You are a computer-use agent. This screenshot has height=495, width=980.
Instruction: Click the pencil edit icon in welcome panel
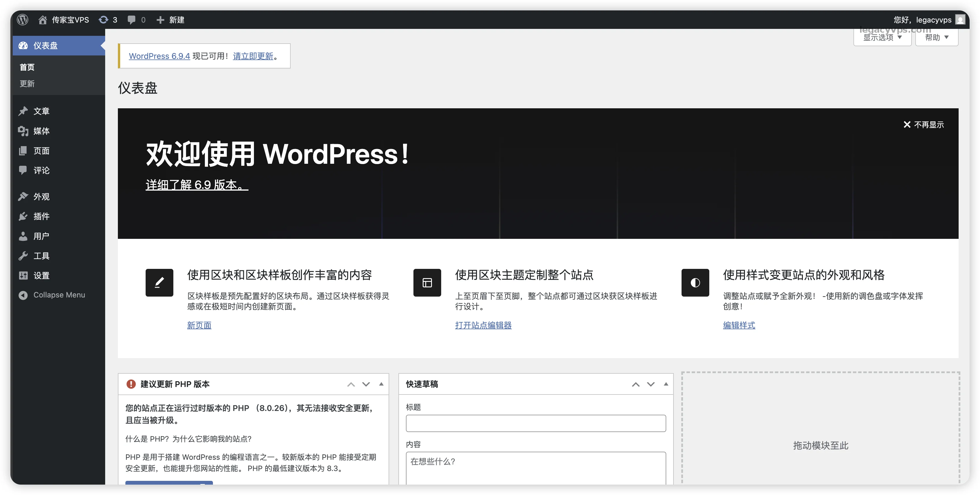tap(159, 282)
